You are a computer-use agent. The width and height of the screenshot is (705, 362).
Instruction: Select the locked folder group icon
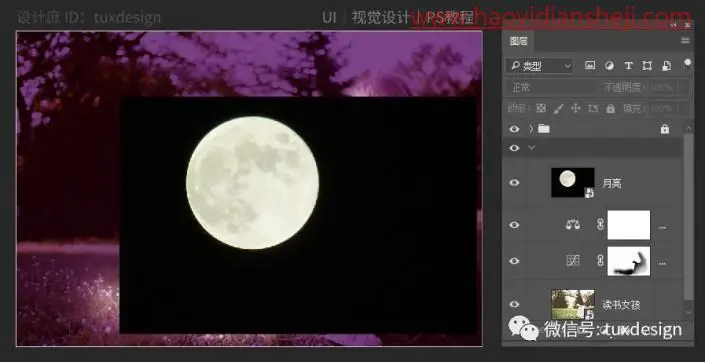click(x=544, y=129)
